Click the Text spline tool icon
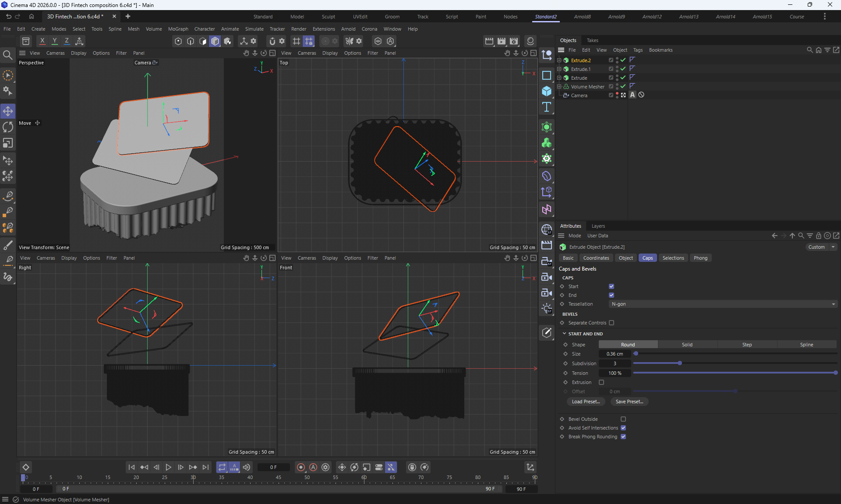Image resolution: width=841 pixels, height=504 pixels. point(546,107)
